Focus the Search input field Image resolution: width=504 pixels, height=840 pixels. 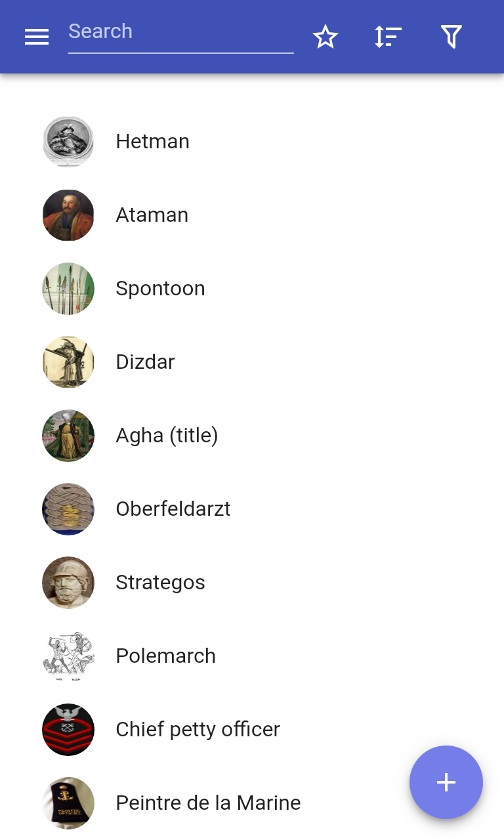[x=180, y=32]
